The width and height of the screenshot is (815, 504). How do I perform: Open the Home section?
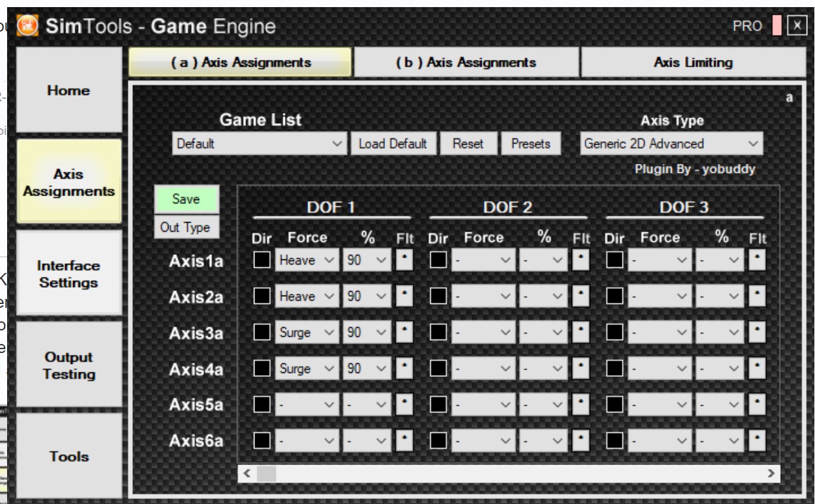point(68,91)
